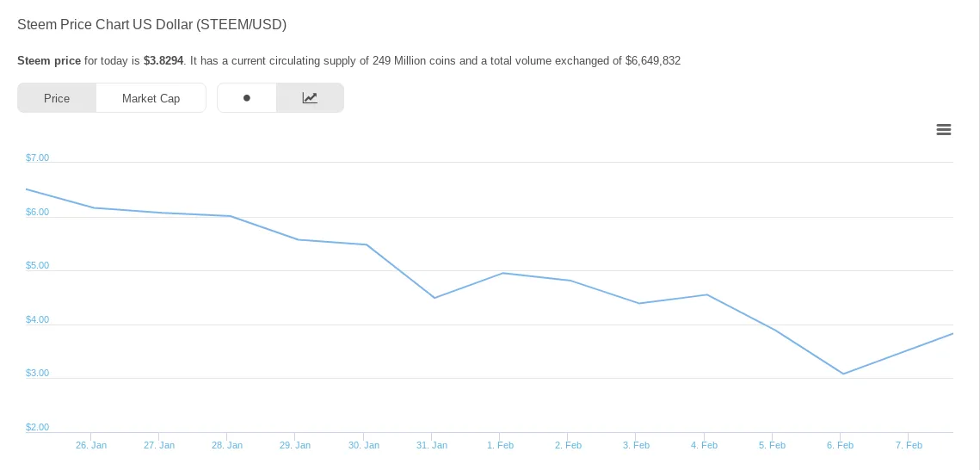Click the 29. Jan date label
This screenshot has width=980, height=470.
295,446
